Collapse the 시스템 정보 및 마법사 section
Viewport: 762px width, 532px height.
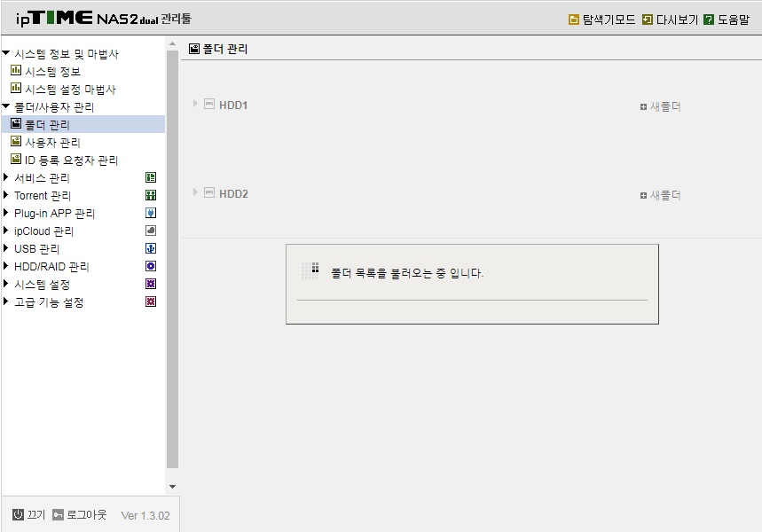[x=6, y=53]
